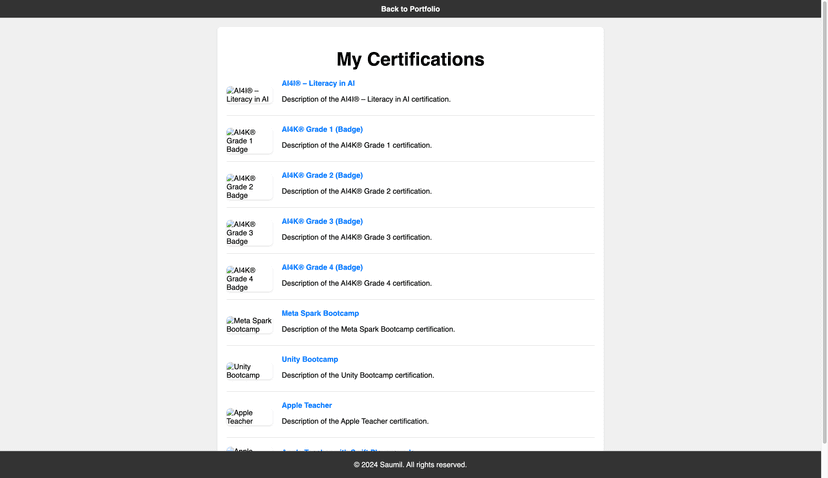Click the AI4K® Grade 4 (Badge) link
828x478 pixels.
322,268
